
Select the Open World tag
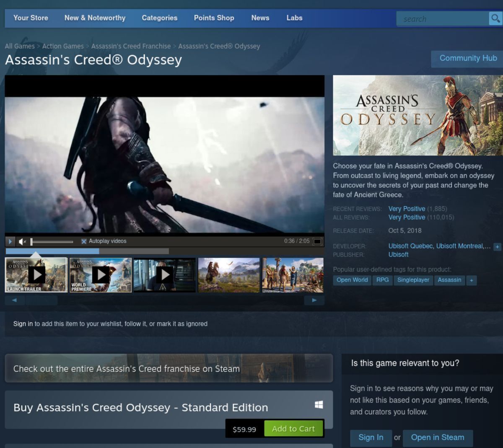coord(352,280)
